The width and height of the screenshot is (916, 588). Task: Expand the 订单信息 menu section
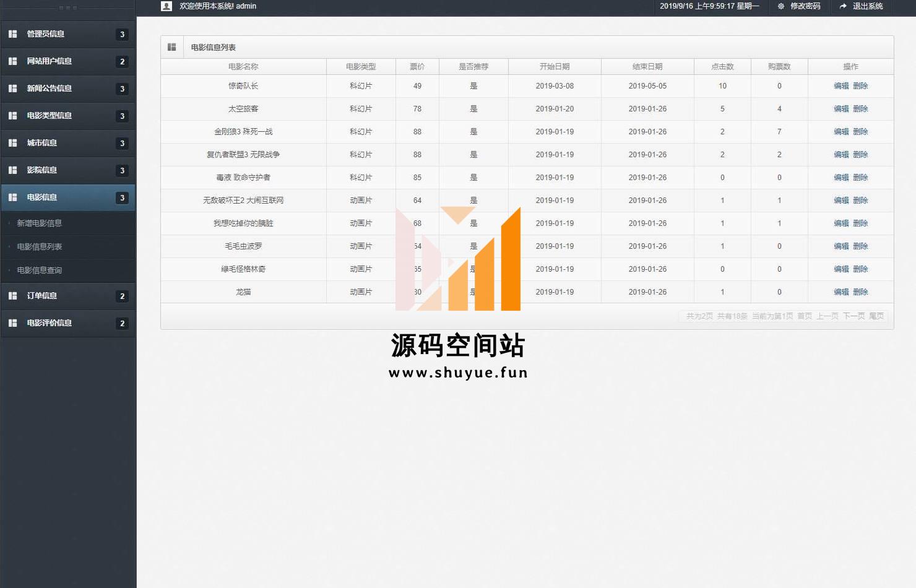coord(68,296)
